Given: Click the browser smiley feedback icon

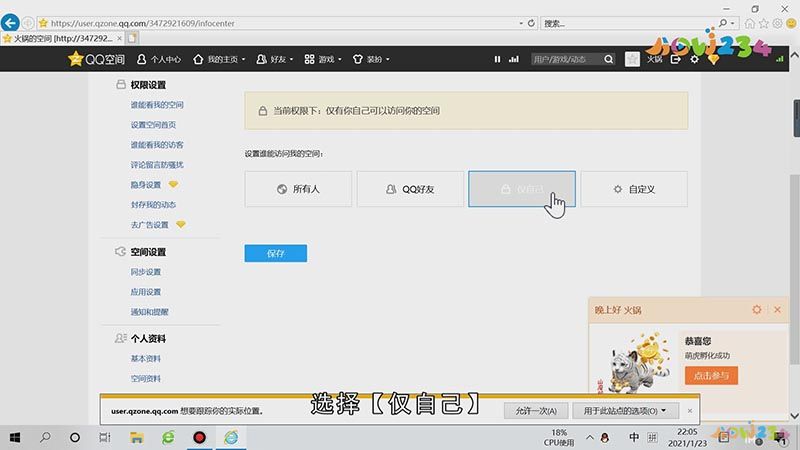Looking at the screenshot, I should pyautogui.click(x=791, y=23).
